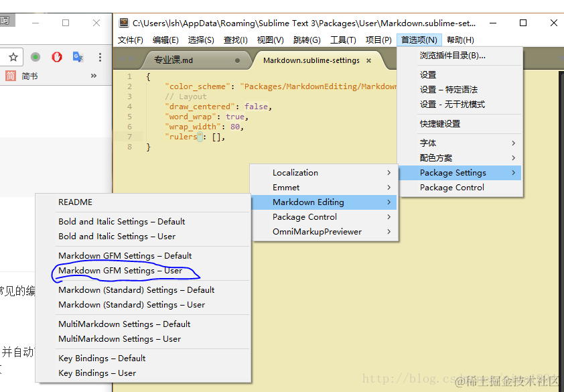
Task: Click "draw_centered" key on line 4
Action: click(200, 107)
